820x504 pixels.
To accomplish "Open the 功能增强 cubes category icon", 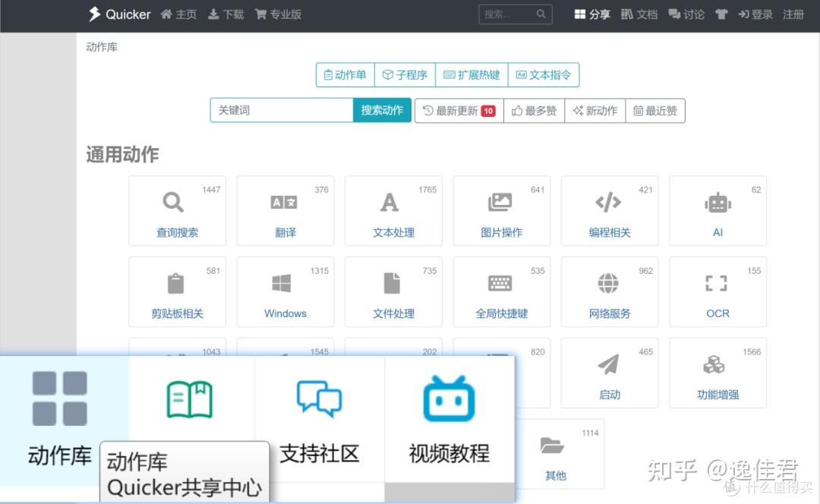I will click(x=714, y=364).
